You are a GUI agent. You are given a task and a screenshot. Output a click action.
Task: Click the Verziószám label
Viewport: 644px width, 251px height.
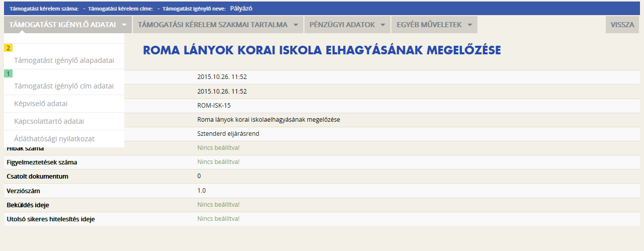pos(23,191)
